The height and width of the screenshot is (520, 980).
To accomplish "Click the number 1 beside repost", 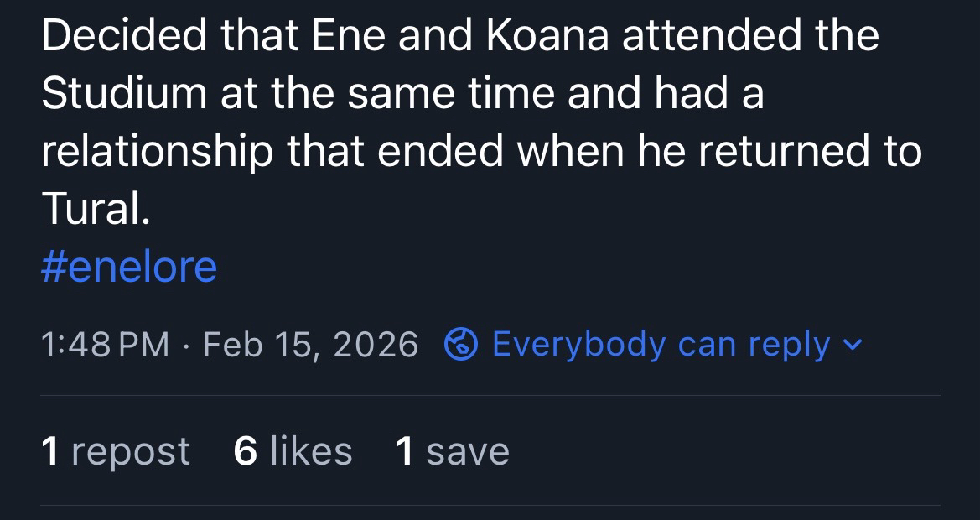I will pos(50,452).
